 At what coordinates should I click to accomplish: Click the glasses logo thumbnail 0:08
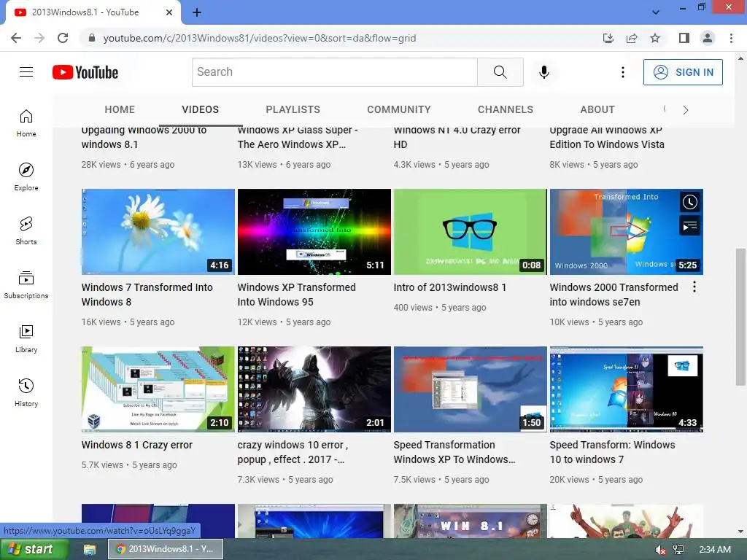pos(471,232)
